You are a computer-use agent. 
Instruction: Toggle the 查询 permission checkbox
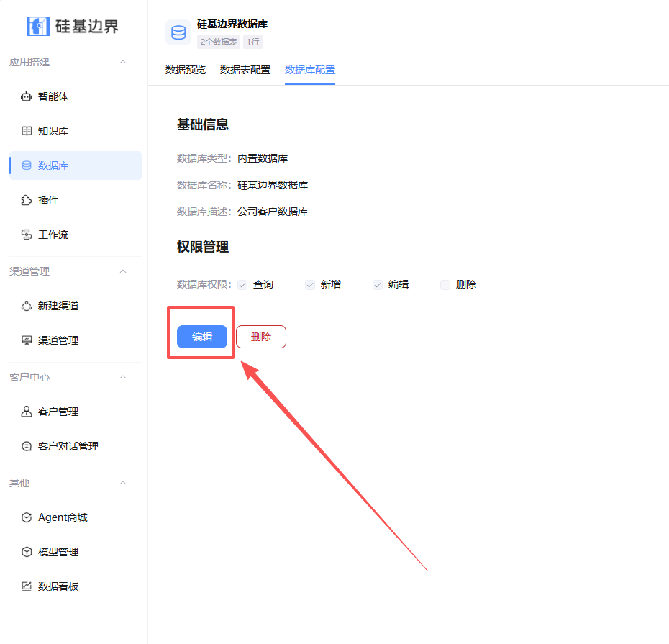click(x=242, y=285)
